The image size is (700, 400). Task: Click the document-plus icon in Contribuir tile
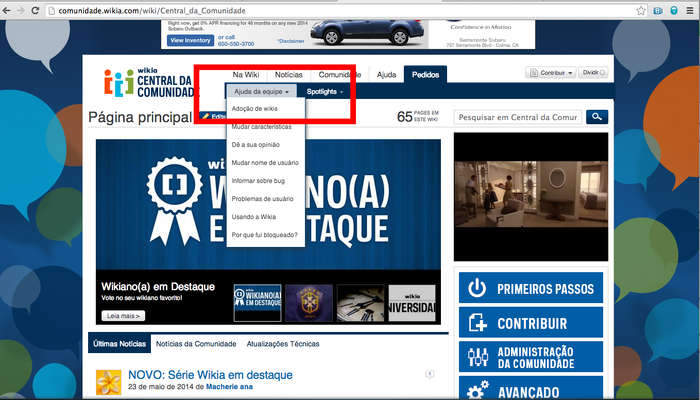click(x=477, y=322)
